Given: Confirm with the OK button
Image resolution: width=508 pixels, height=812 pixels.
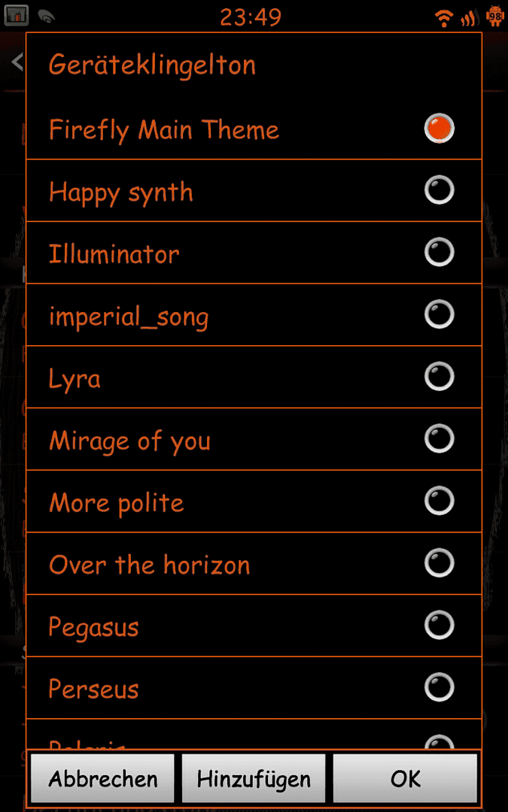Looking at the screenshot, I should [x=405, y=778].
